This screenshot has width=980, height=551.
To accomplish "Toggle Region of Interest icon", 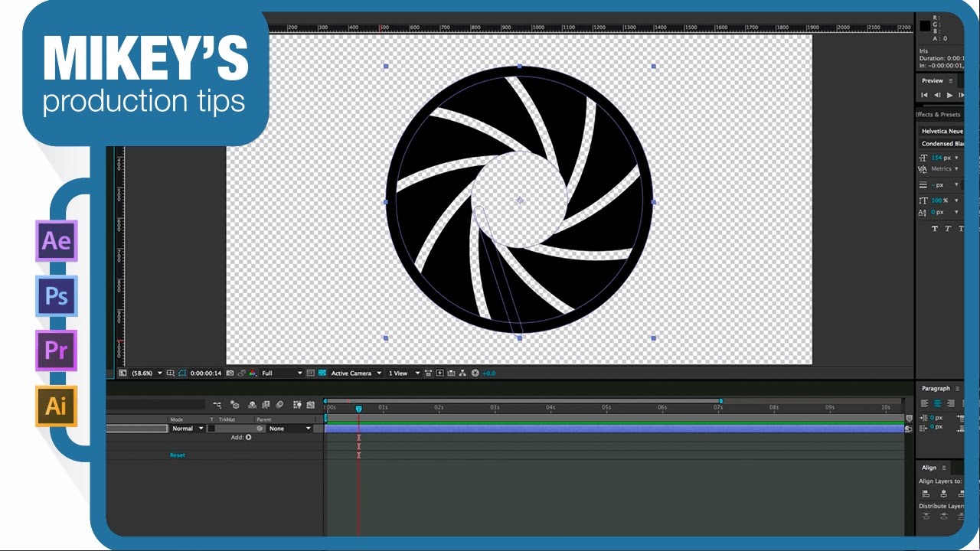I will point(311,373).
